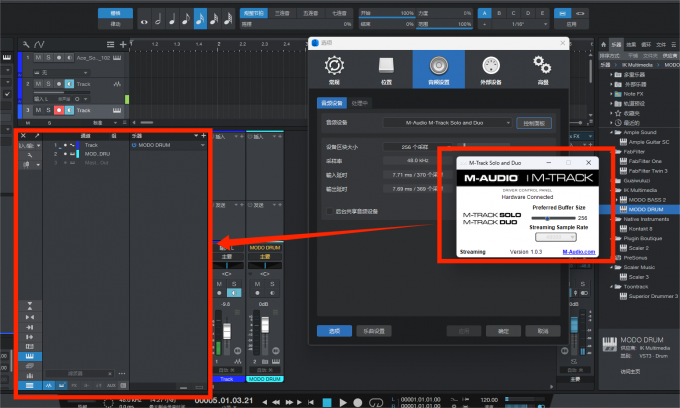Solo track 3 named Track
This screenshot has width=680, height=408.
pos(48,110)
